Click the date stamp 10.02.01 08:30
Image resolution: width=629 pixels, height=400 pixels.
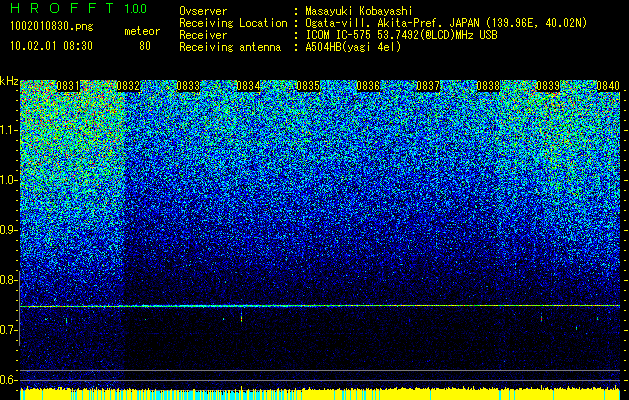(x=51, y=46)
